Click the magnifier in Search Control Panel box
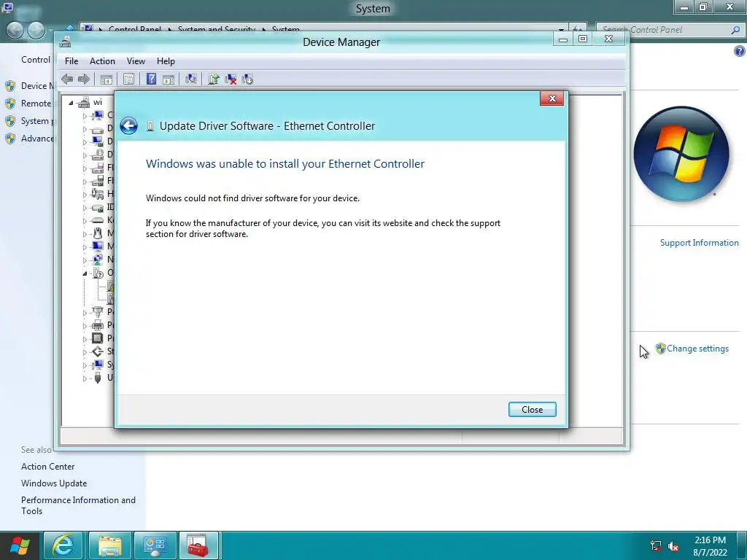The image size is (747, 560). pyautogui.click(x=735, y=30)
